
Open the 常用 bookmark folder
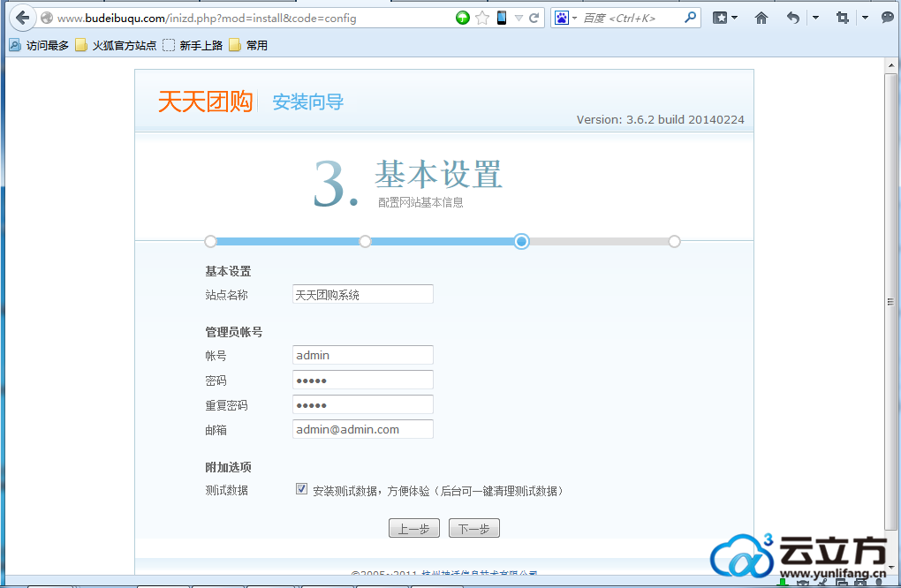tap(248, 45)
